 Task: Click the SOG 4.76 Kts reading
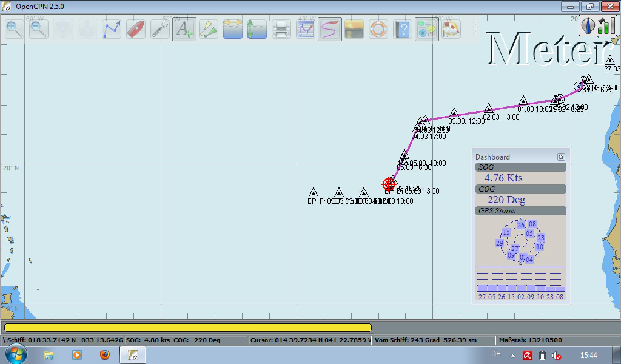[503, 178]
